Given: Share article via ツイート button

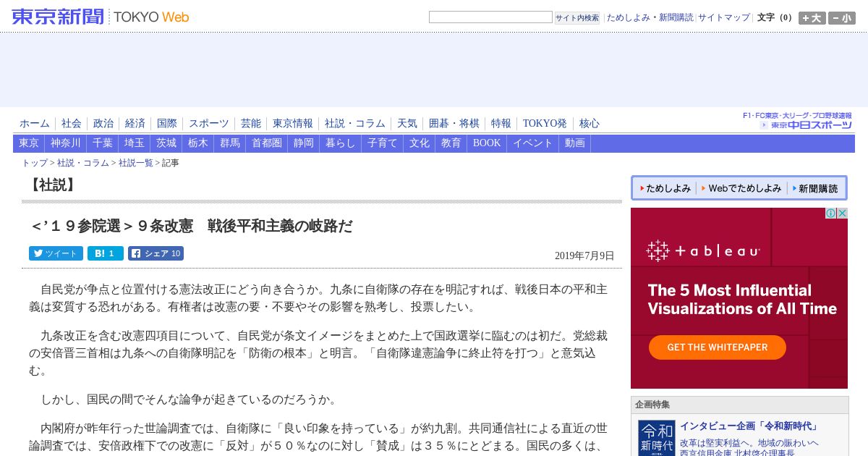Looking at the screenshot, I should 56,253.
